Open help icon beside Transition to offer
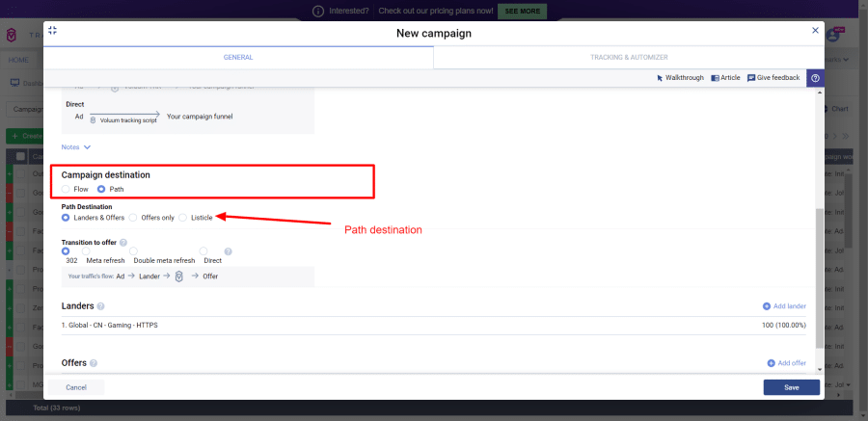Image resolution: width=868 pixels, height=421 pixels. coord(122,243)
